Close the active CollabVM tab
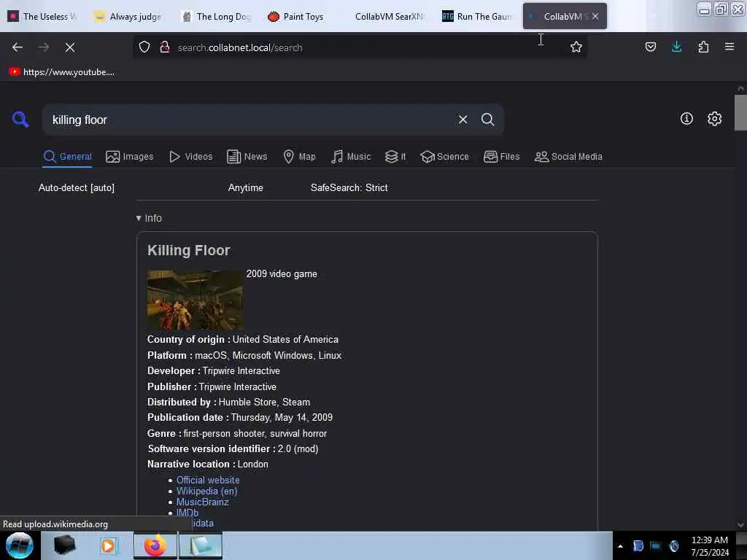Viewport: 747px width, 560px height. (x=595, y=16)
